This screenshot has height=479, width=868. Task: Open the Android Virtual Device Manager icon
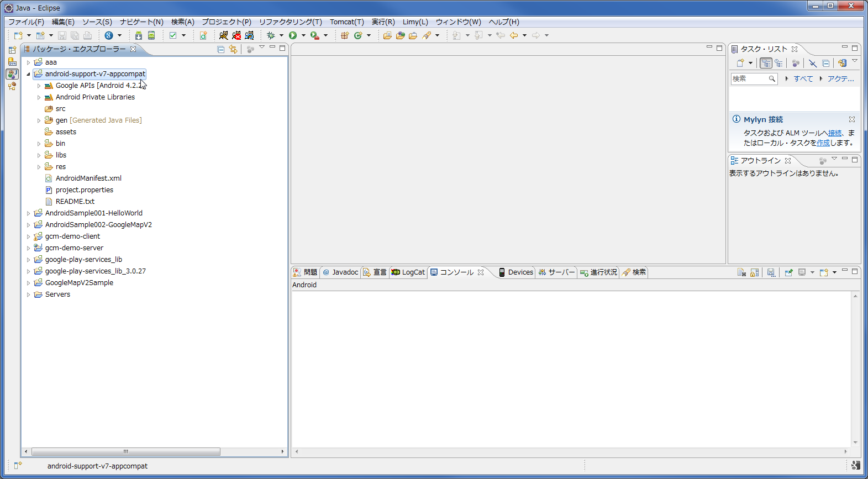click(x=151, y=35)
